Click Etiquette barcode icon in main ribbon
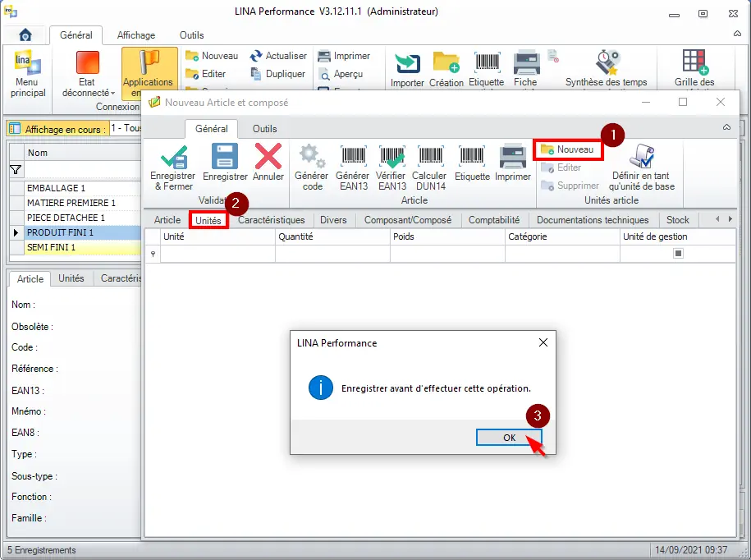Image resolution: width=751 pixels, height=560 pixels. point(487,62)
